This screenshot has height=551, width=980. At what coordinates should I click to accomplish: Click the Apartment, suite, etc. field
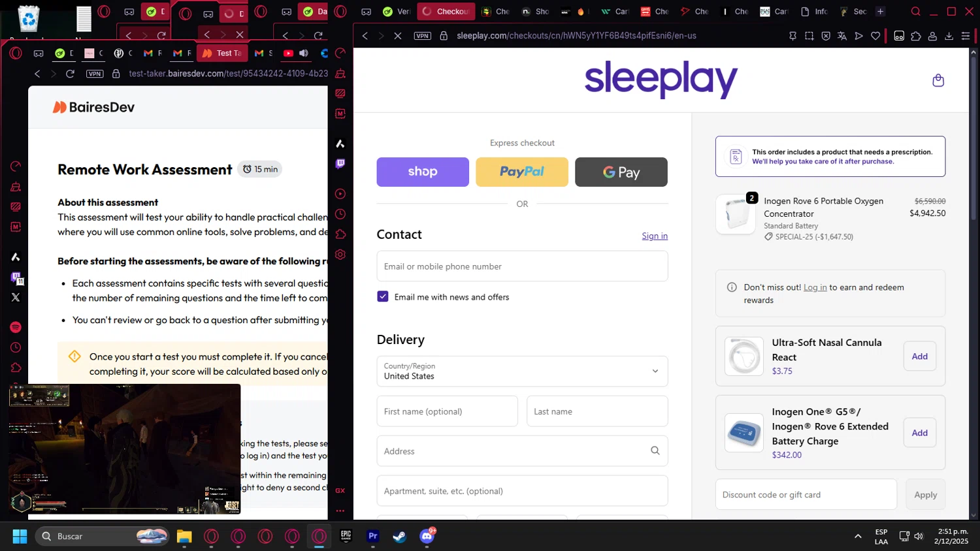point(522,491)
